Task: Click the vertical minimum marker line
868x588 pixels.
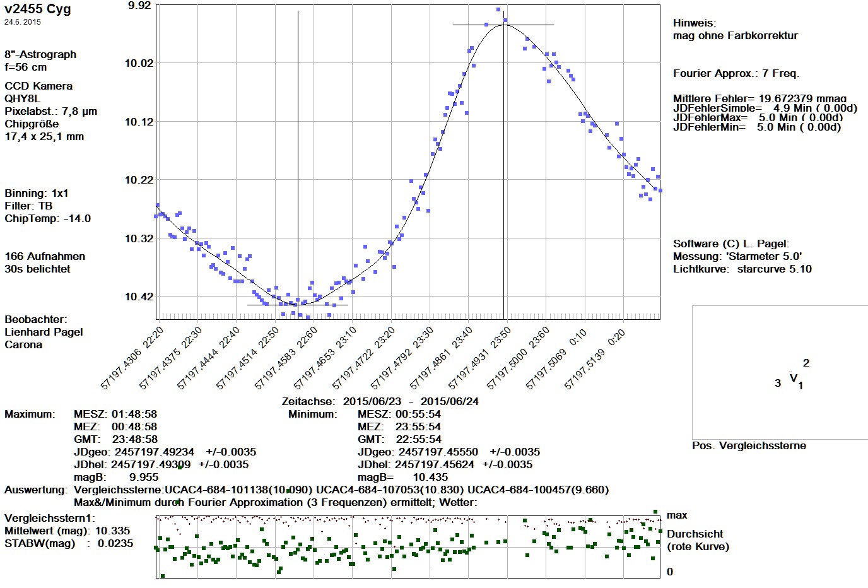Action: [298, 158]
